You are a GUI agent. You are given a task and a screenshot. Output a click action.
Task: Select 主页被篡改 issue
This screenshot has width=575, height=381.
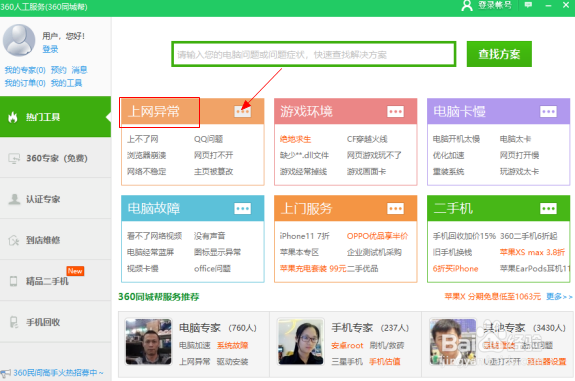213,172
